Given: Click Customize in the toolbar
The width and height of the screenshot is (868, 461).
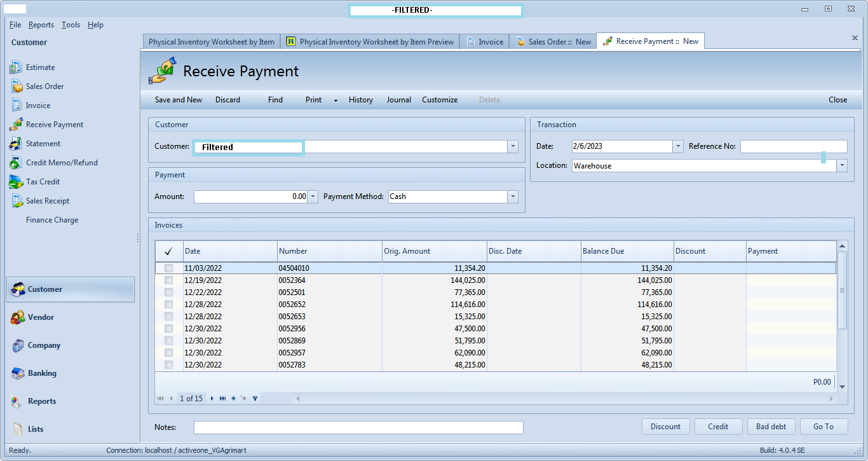Looking at the screenshot, I should (440, 100).
